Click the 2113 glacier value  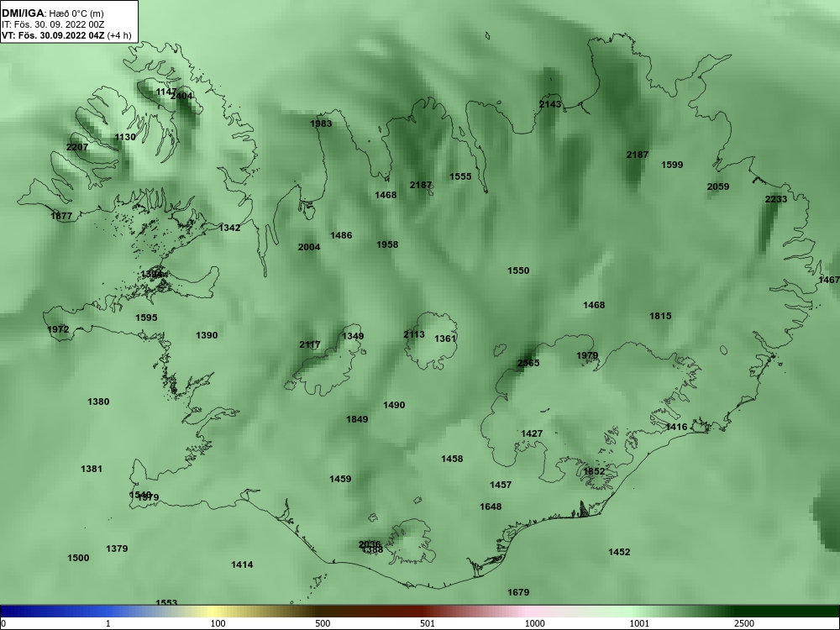click(414, 335)
